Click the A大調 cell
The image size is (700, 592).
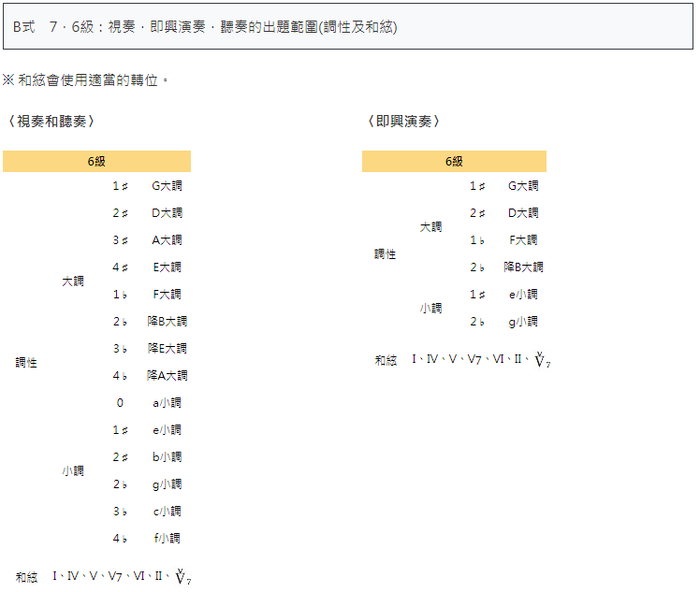[x=167, y=240]
